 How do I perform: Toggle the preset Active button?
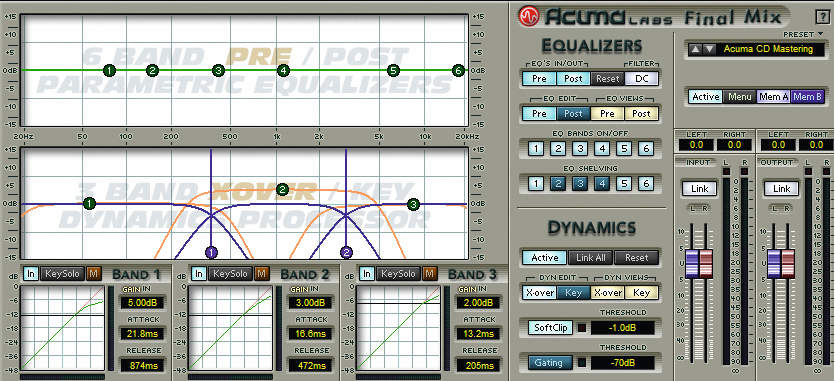click(x=706, y=97)
